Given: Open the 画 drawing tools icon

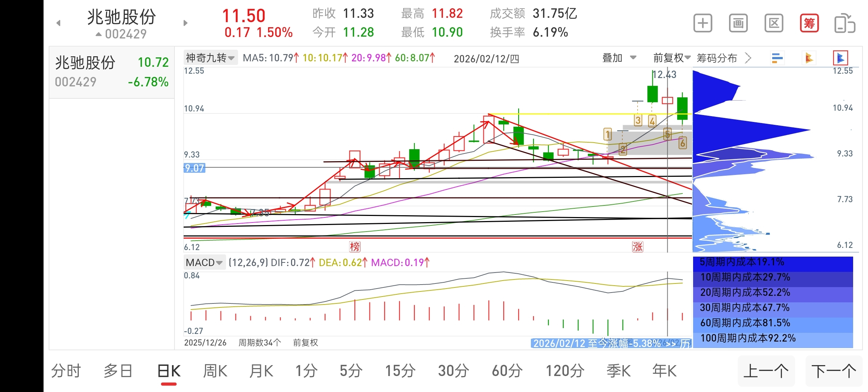Looking at the screenshot, I should point(738,24).
